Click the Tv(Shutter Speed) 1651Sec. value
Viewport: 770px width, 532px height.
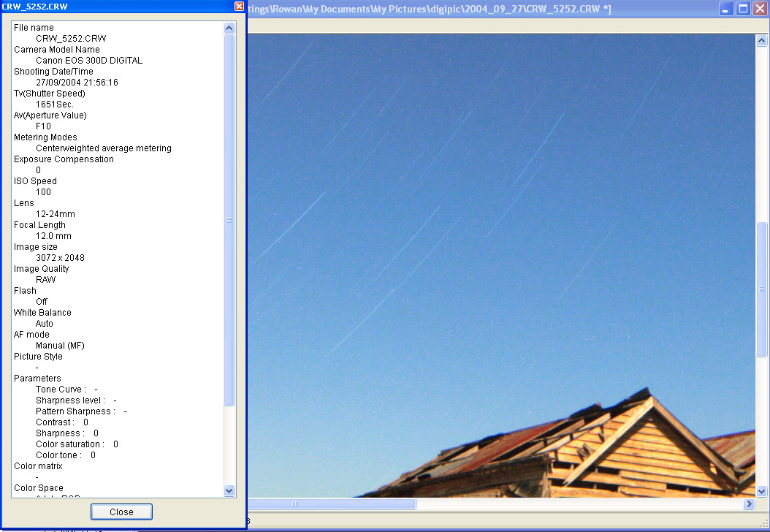(x=55, y=104)
